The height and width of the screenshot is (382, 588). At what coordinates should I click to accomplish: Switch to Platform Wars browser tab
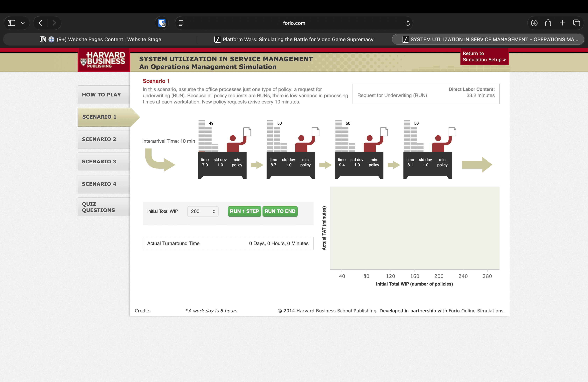point(294,39)
